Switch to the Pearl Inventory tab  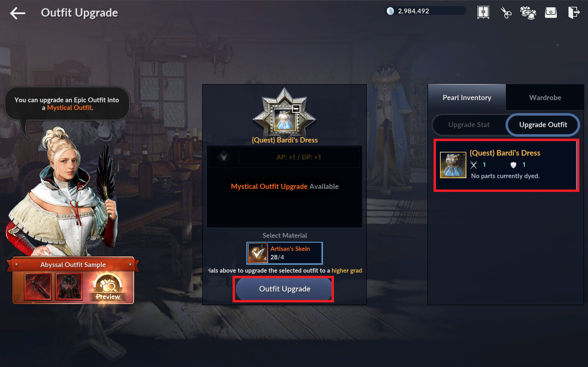pyautogui.click(x=467, y=98)
